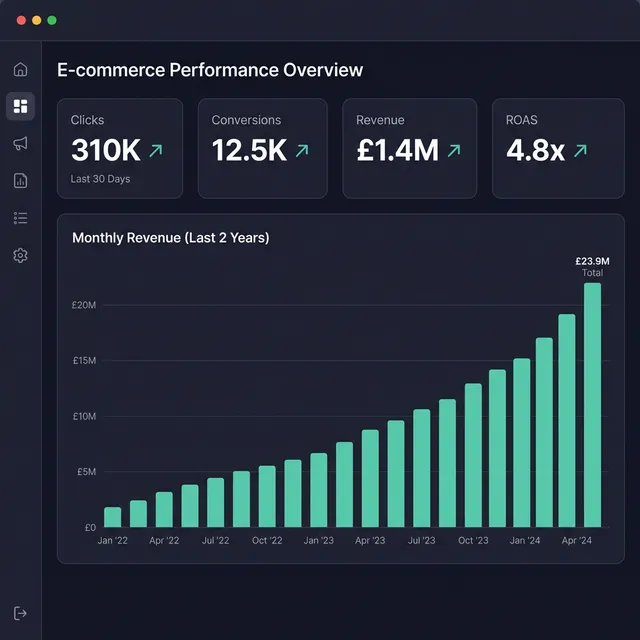Click the trend arrow beside 4.8x ROAS
640x640 pixels.
pos(580,151)
